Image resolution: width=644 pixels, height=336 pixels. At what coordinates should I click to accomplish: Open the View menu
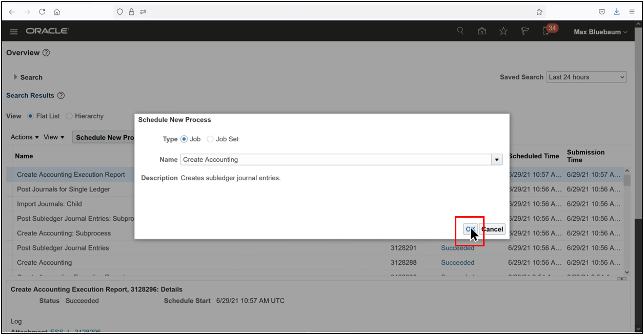click(x=53, y=137)
